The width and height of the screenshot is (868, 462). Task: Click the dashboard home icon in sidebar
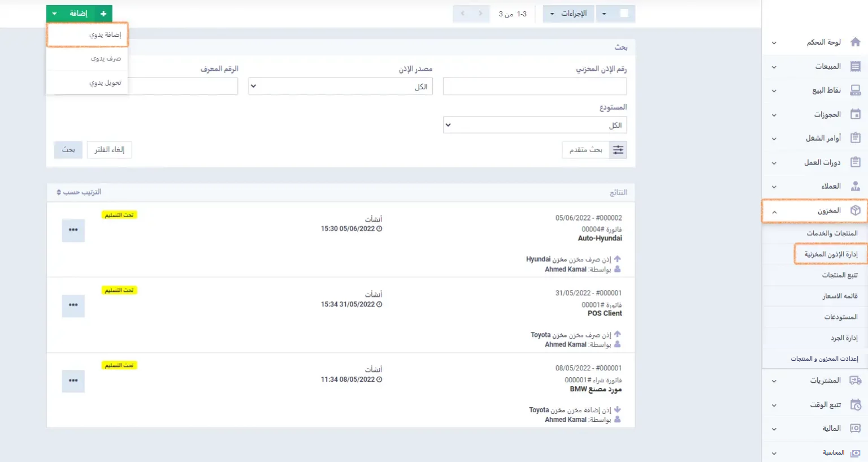[855, 42]
